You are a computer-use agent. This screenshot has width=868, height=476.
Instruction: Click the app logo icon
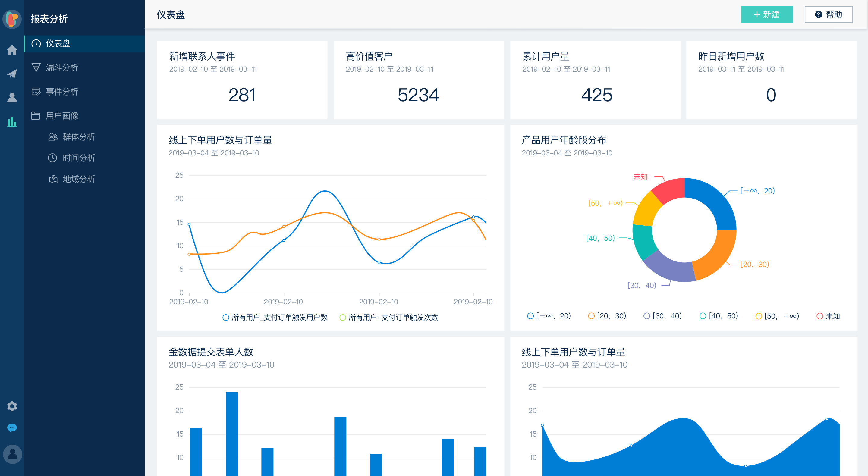[x=12, y=19]
